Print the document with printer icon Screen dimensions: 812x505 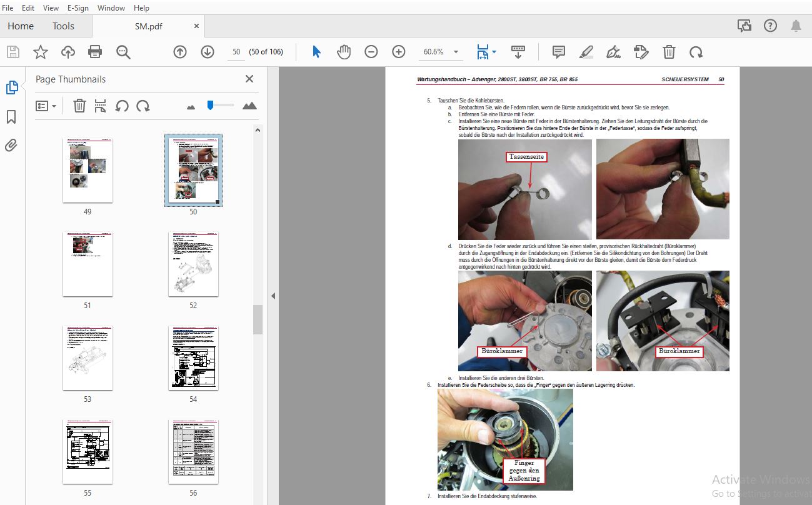pyautogui.click(x=95, y=52)
